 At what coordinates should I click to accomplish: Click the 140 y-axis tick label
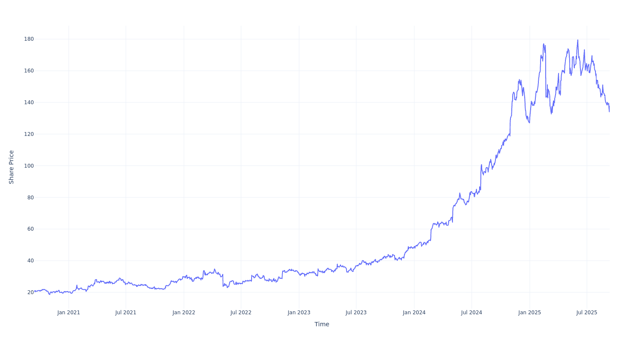click(x=29, y=102)
